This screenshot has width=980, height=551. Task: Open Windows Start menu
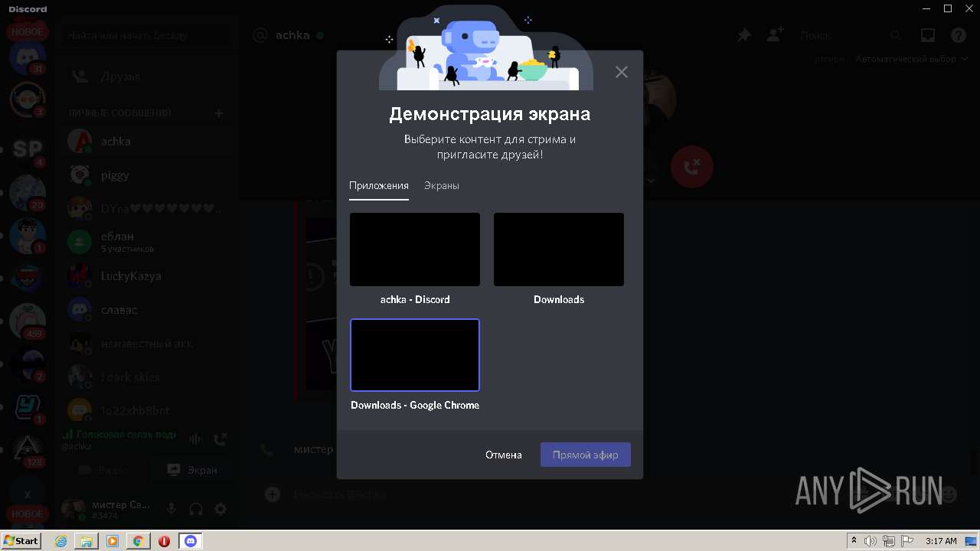(21, 541)
